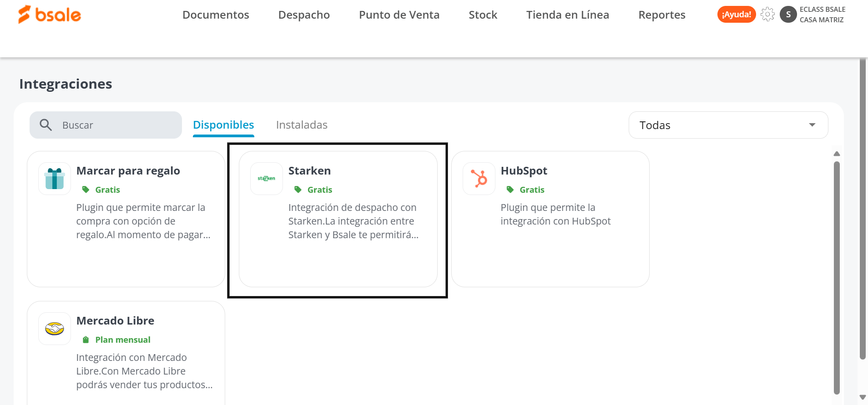Open the Starken integration card
The width and height of the screenshot is (868, 405).
click(338, 219)
